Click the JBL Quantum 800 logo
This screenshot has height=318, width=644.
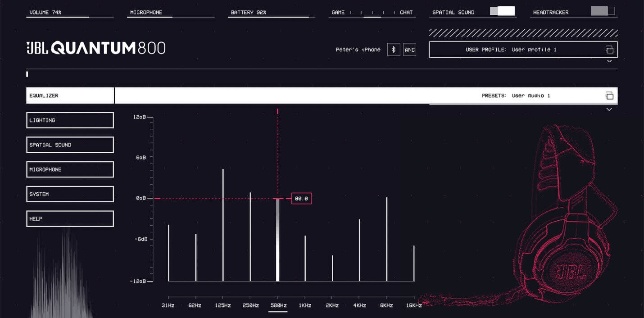coord(96,48)
